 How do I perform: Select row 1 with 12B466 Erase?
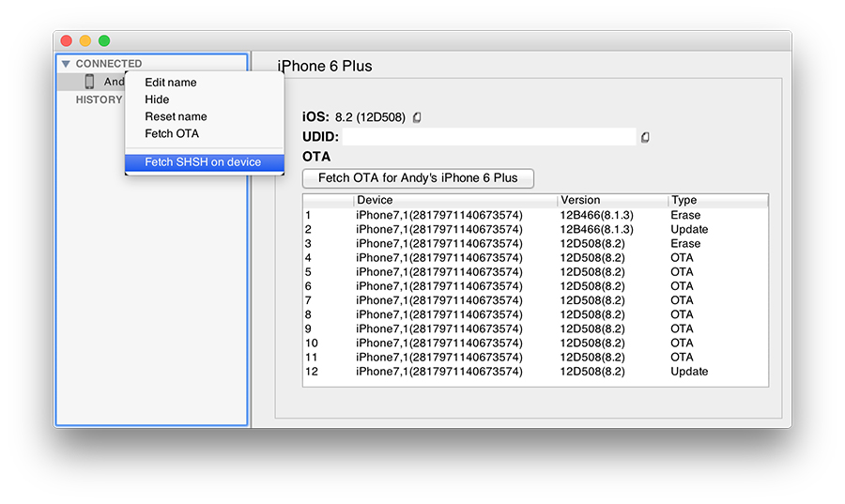535,215
